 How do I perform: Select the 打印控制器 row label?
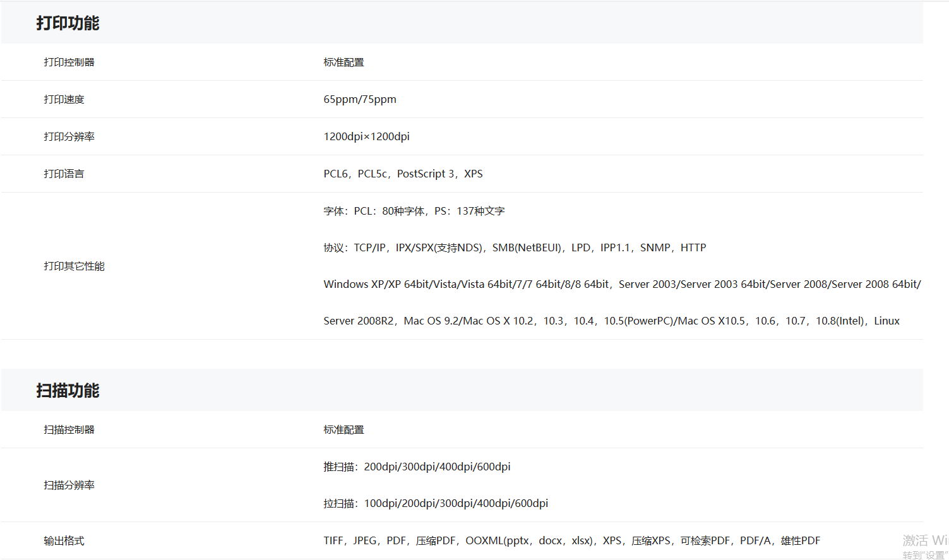point(69,63)
